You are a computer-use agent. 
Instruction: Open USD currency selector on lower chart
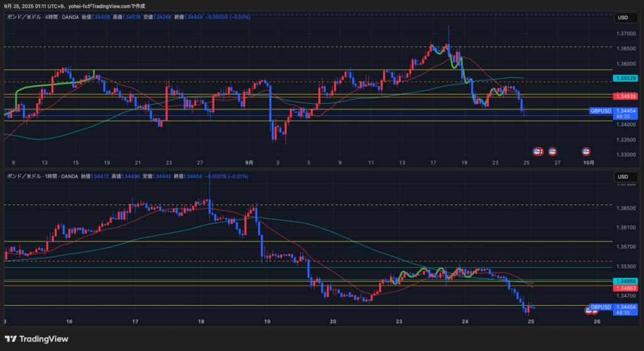[x=625, y=177]
